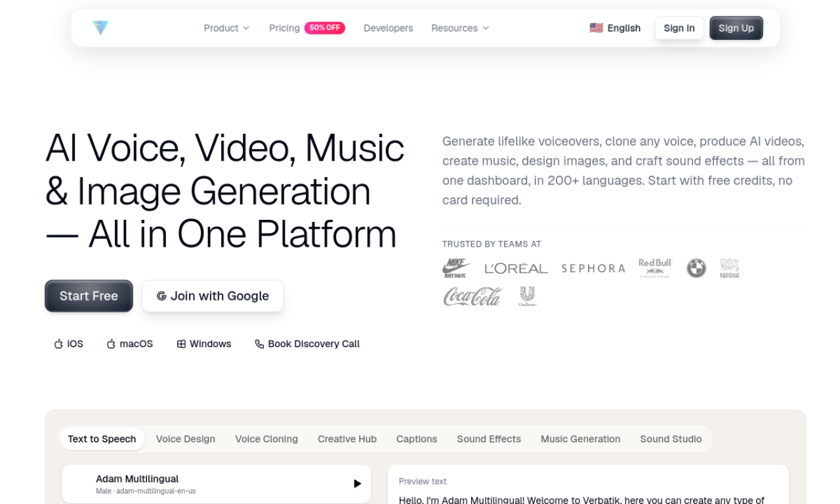
Task: Open the Windows download link
Action: 204,344
